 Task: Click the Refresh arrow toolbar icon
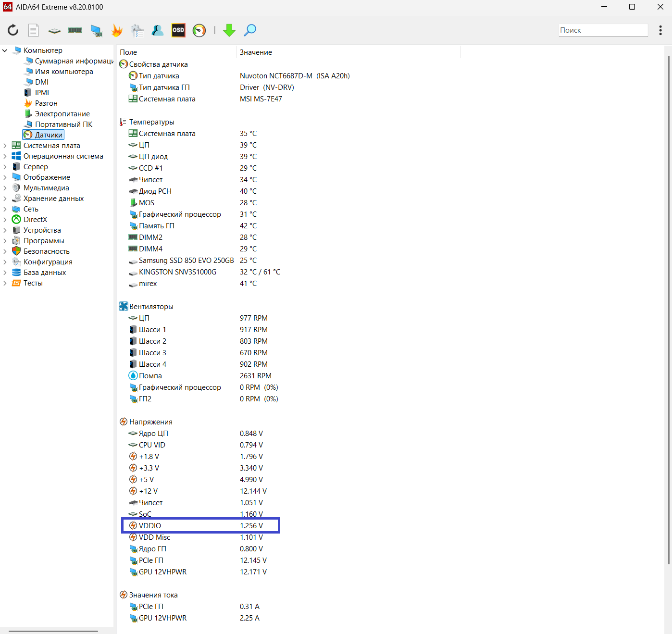13,30
